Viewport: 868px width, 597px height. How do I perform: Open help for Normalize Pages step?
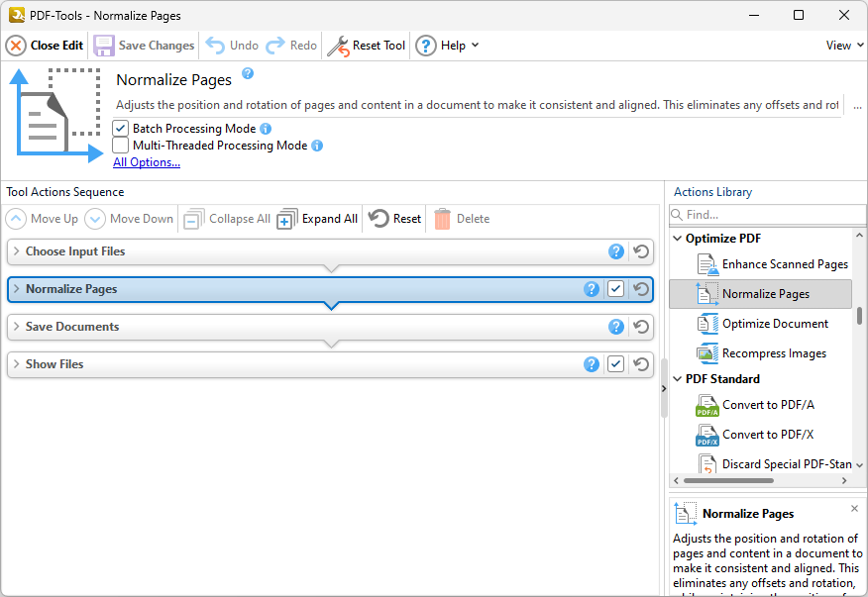[x=592, y=289]
